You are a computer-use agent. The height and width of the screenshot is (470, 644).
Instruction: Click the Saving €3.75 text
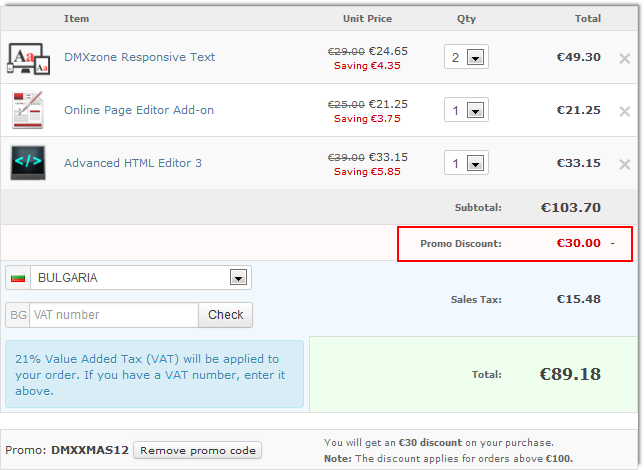tap(367, 119)
